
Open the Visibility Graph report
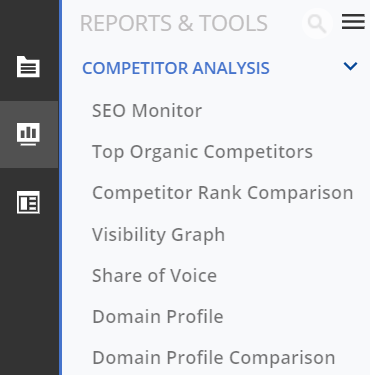158,234
